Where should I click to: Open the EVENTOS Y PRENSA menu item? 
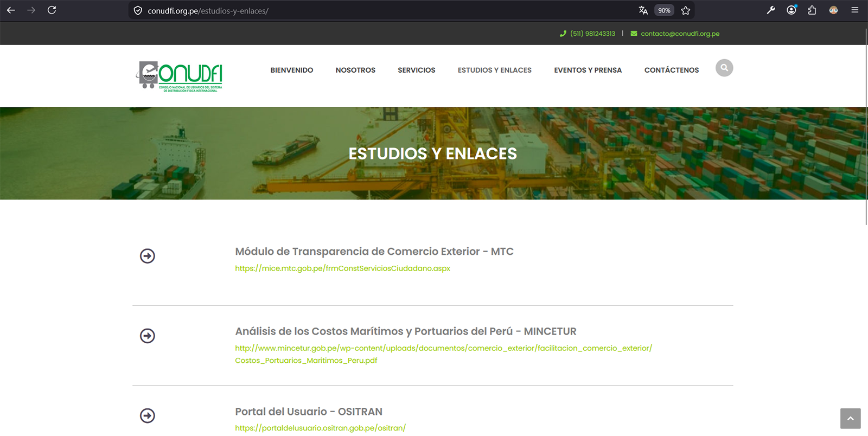(x=588, y=70)
